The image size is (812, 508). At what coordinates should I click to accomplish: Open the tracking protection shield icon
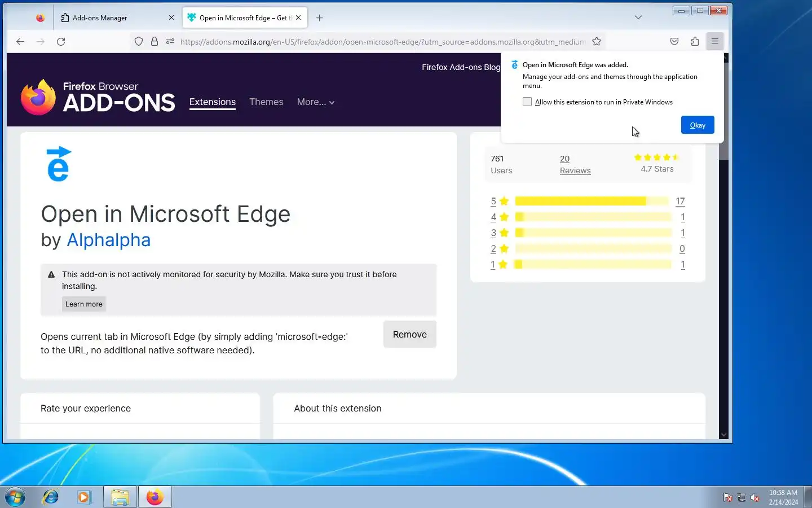pos(139,41)
